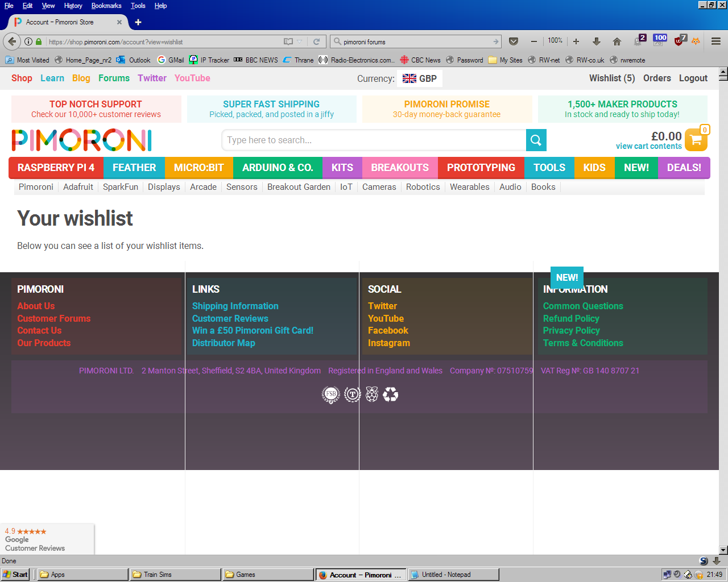Click the uBlock extension icon showing 7
The image size is (728, 582).
tap(680, 41)
